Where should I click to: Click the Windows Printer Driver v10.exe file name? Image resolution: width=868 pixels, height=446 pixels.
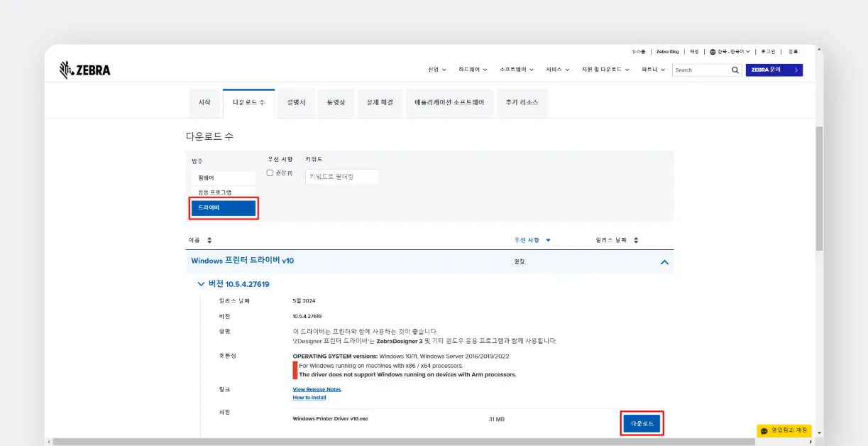click(330, 419)
